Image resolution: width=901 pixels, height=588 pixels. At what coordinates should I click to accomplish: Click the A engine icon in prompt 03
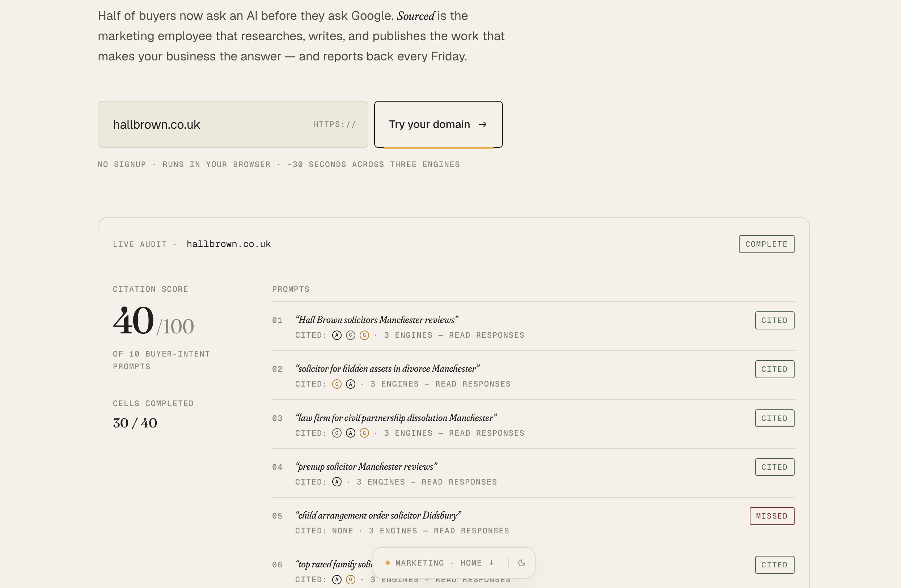click(351, 433)
